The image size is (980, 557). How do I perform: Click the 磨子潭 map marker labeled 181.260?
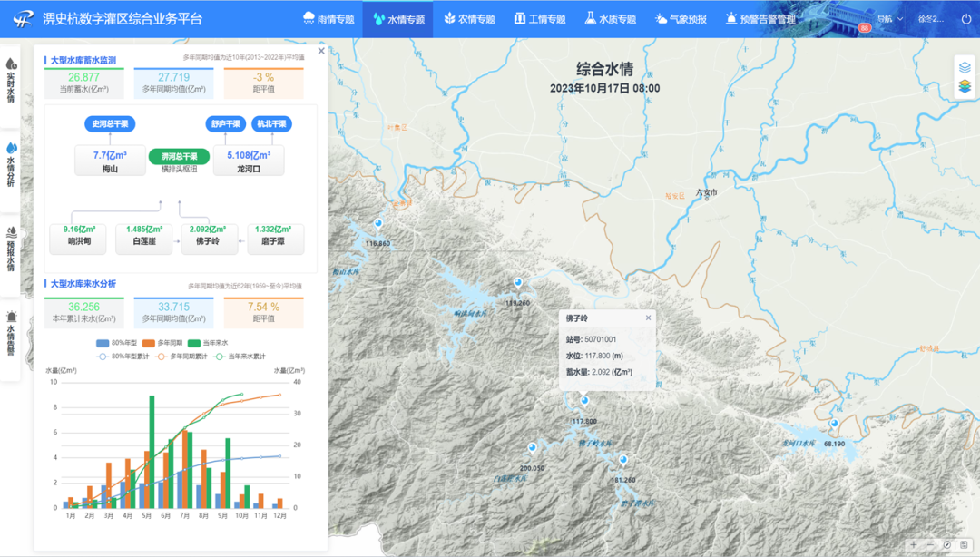[623, 461]
